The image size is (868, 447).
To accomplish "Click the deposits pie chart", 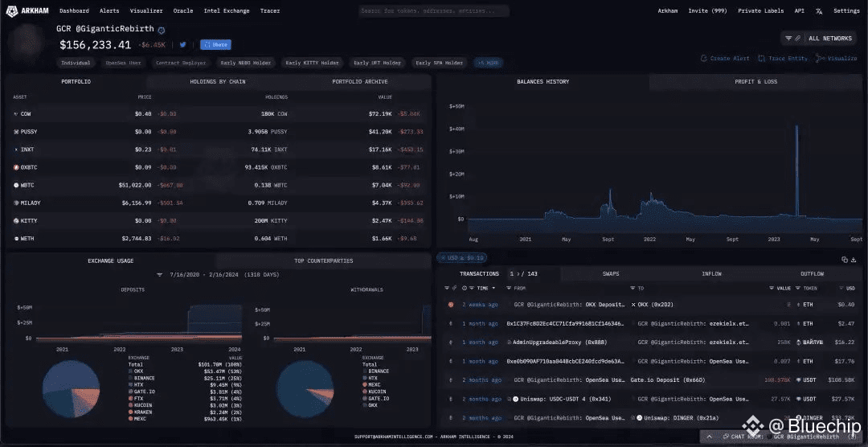I will coord(71,388).
